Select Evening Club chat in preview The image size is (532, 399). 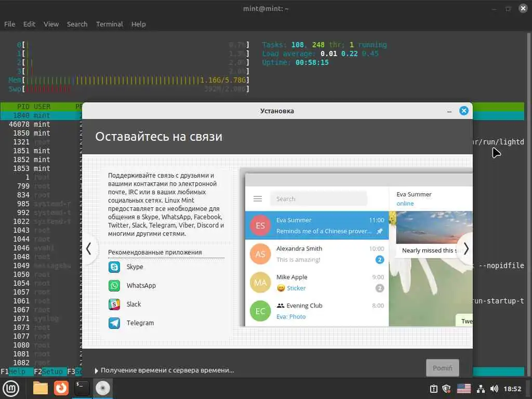(x=317, y=311)
